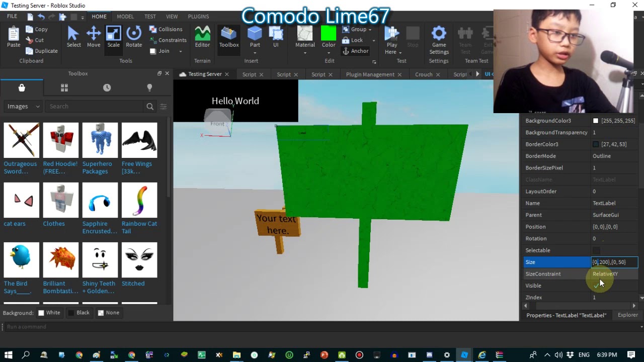644x362 pixels.
Task: Toggle the Visible property checkbox
Action: click(596, 286)
